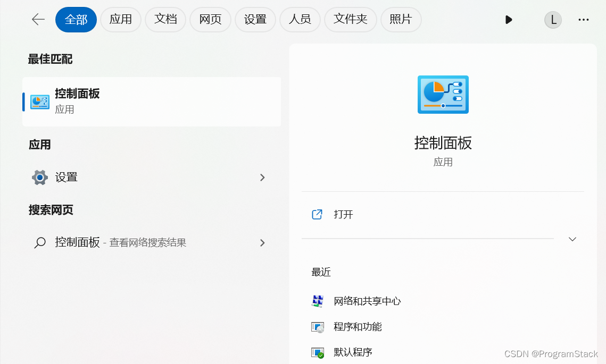The width and height of the screenshot is (606, 364).
Task: Click the web search magnifier icon
Action: tap(40, 243)
